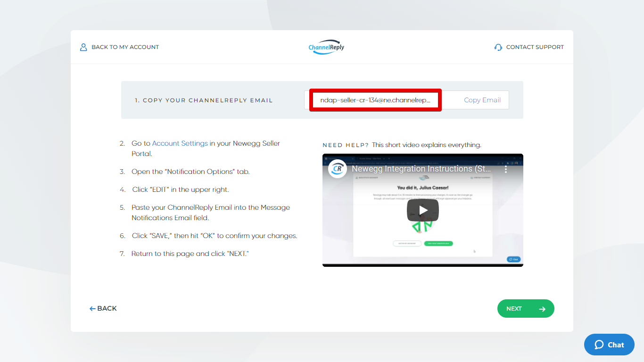Click the text 'Click "EDIT" in the upper right.'
The width and height of the screenshot is (644, 362).
(180, 189)
